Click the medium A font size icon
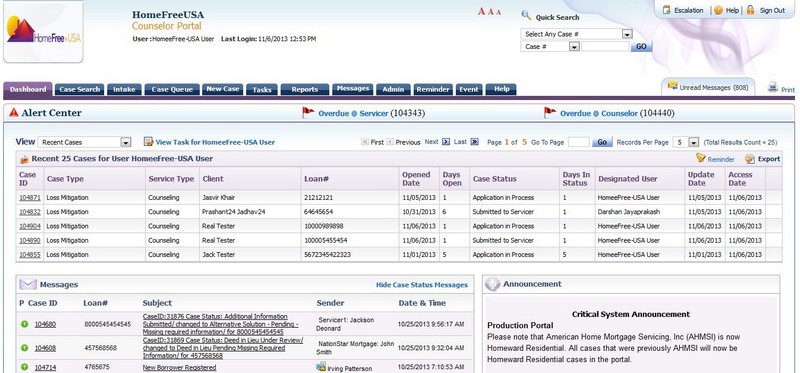 click(x=490, y=12)
